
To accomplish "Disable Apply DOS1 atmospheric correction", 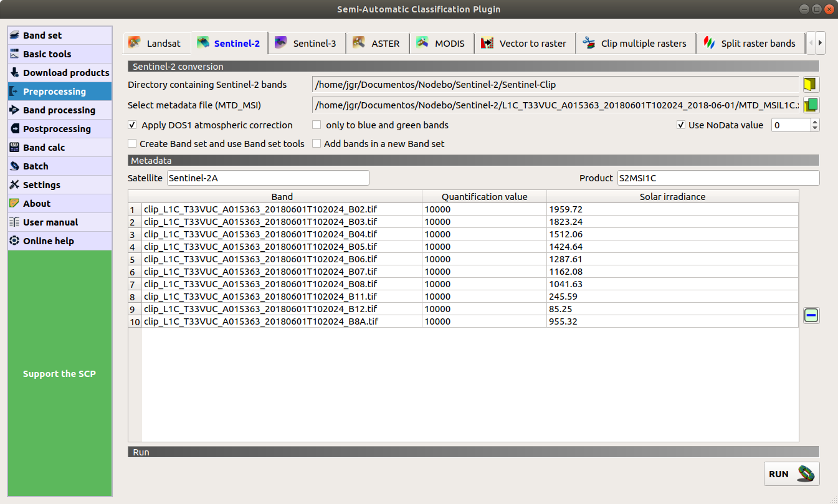I will 132,125.
